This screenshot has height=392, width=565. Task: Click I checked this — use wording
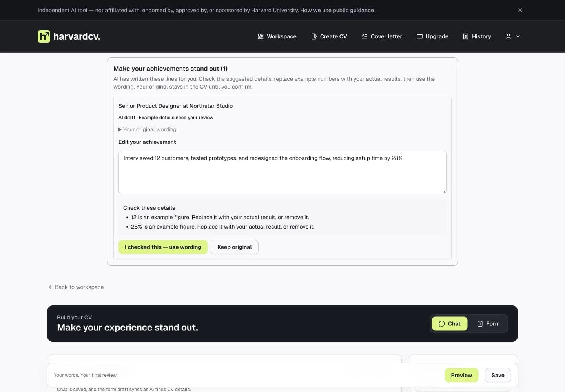[163, 247]
